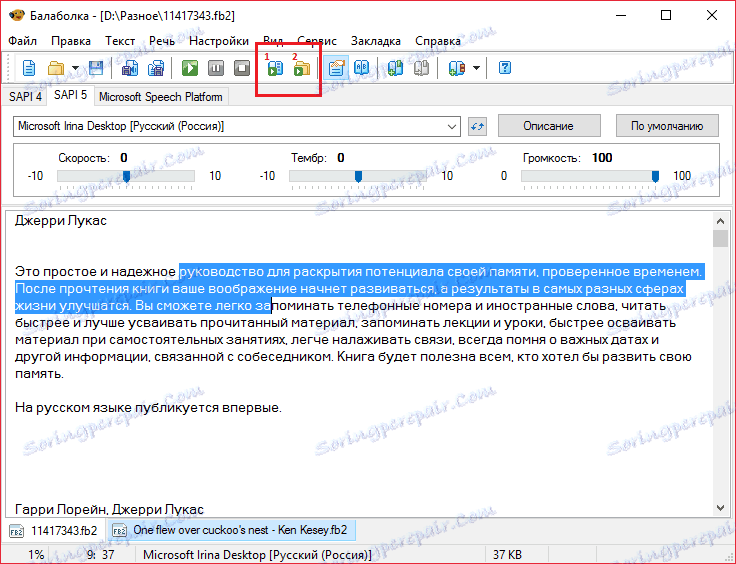Click the refresh voices arrows button

477,126
